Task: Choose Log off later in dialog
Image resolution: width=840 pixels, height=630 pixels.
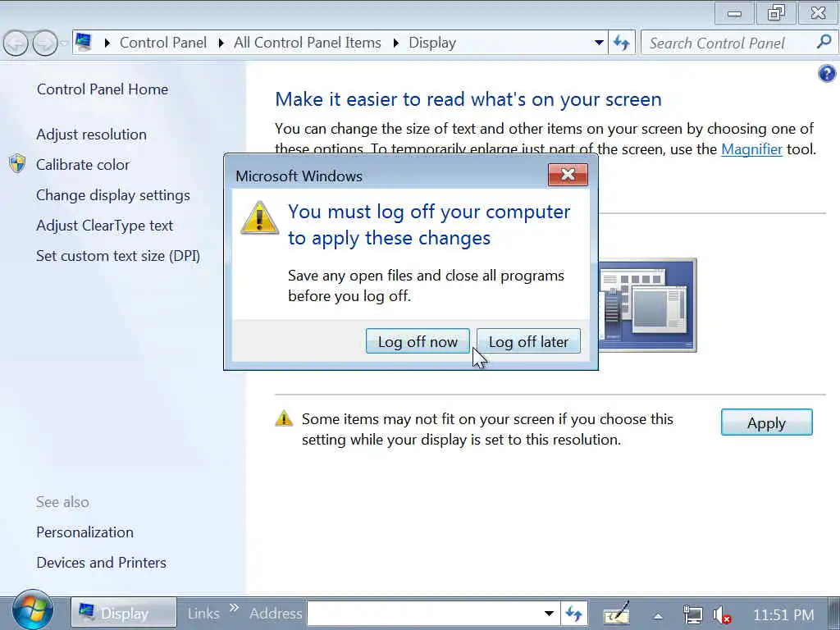Action: point(528,341)
